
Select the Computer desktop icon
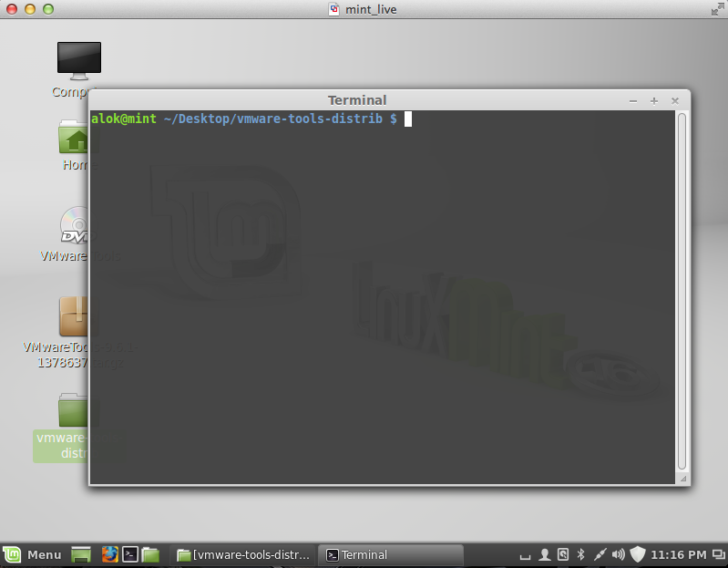pos(78,61)
